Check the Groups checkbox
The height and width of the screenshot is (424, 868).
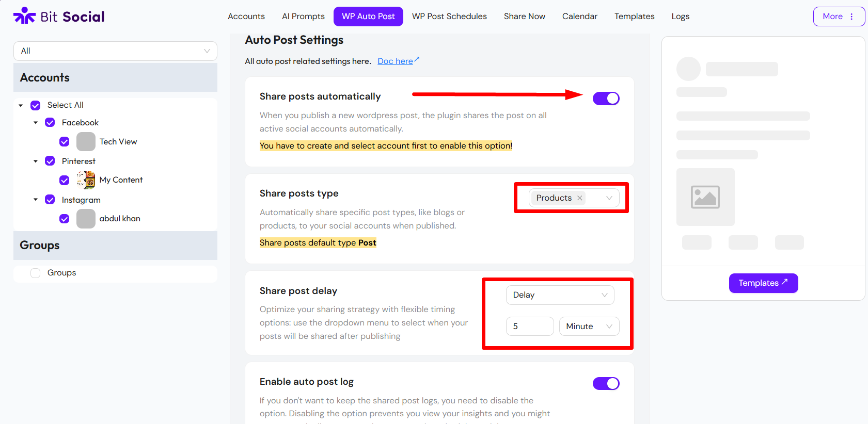point(35,273)
